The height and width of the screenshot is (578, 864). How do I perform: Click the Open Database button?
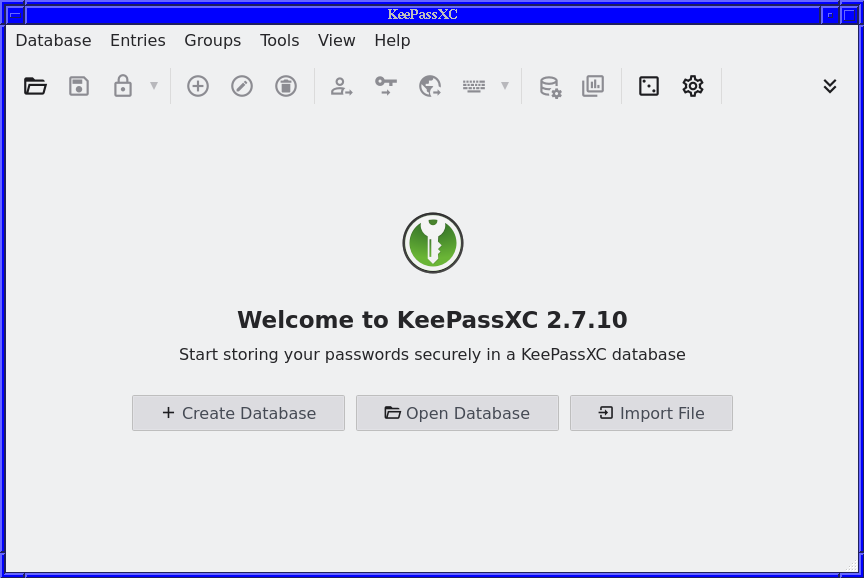(457, 413)
